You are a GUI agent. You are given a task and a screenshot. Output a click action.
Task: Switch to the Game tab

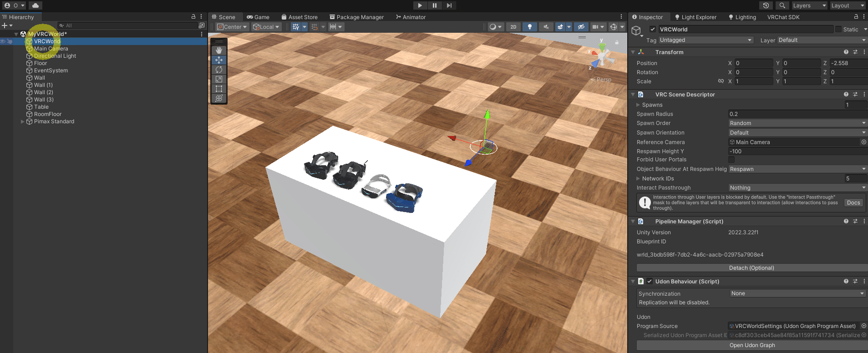pyautogui.click(x=258, y=17)
